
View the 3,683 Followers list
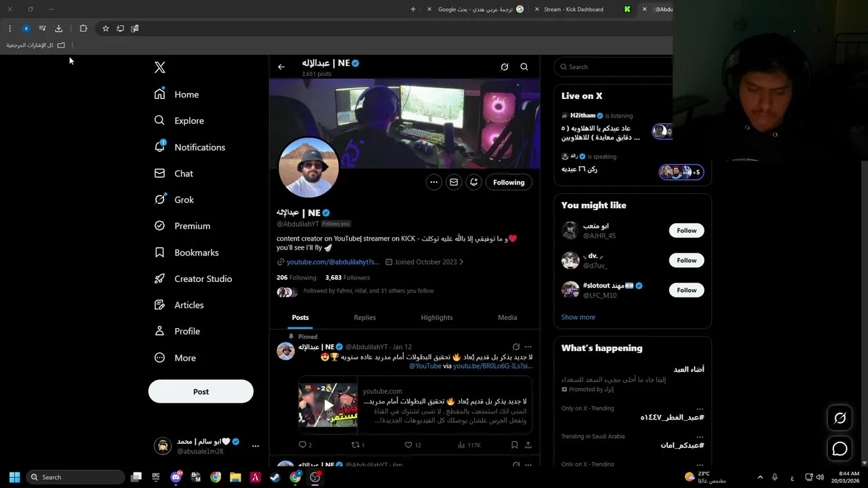(347, 277)
